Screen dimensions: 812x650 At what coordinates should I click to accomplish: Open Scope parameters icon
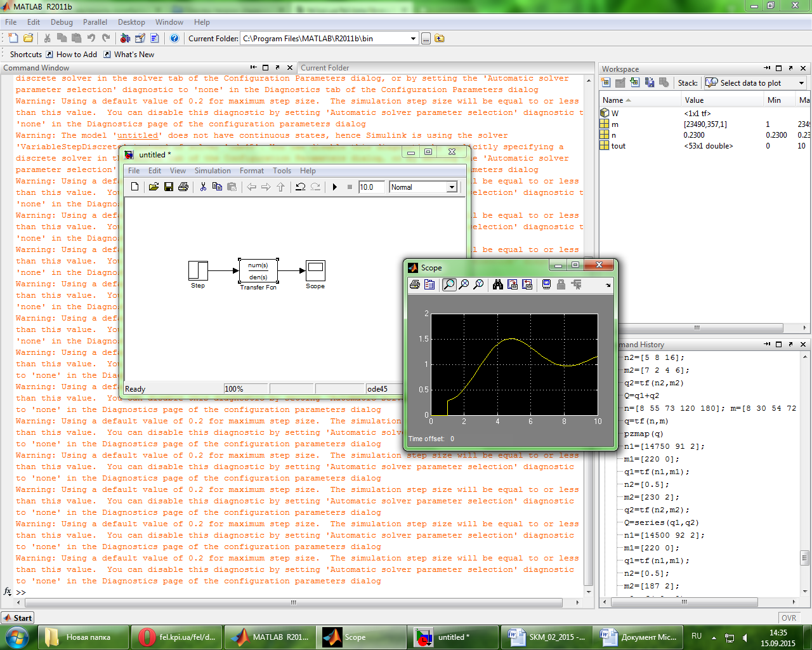click(x=429, y=284)
